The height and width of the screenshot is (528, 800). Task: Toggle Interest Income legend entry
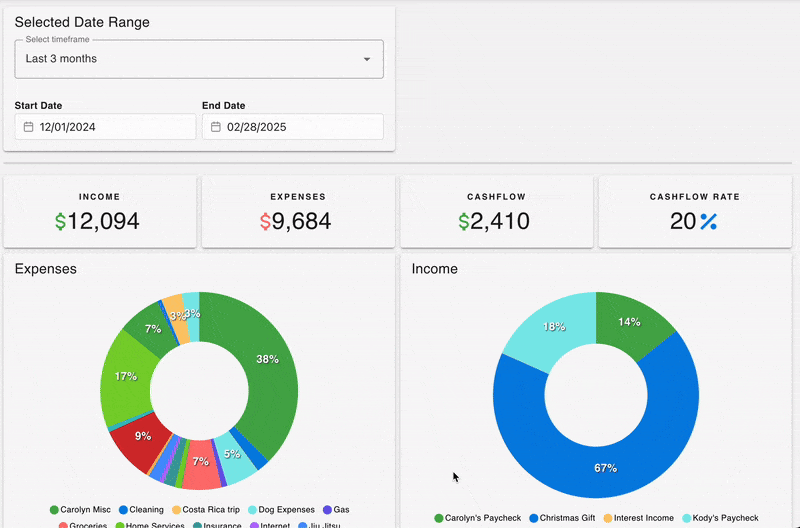click(638, 518)
